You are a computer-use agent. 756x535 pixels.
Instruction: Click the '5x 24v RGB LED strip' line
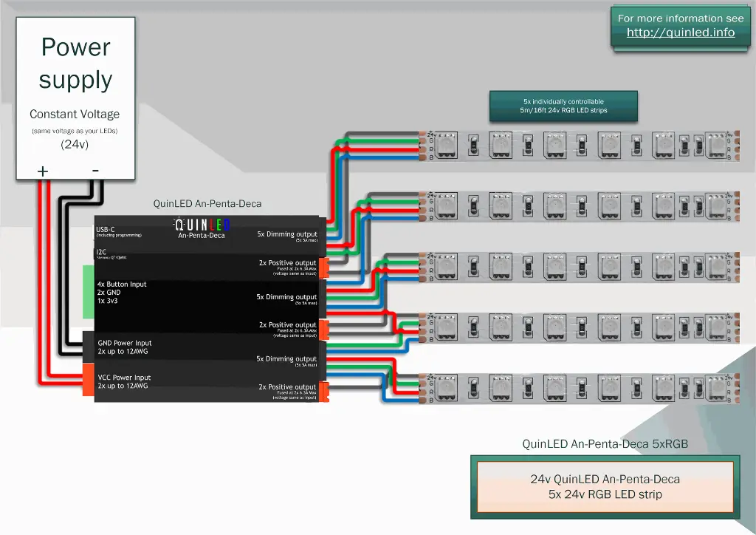605,494
